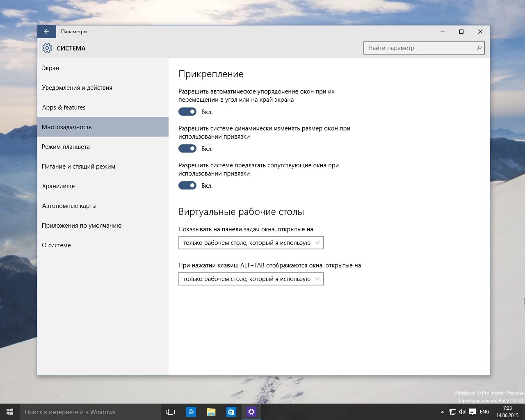This screenshot has height=420, width=525.
Task: Click the Виртуальные рабочие столы heading
Action: coord(241,212)
